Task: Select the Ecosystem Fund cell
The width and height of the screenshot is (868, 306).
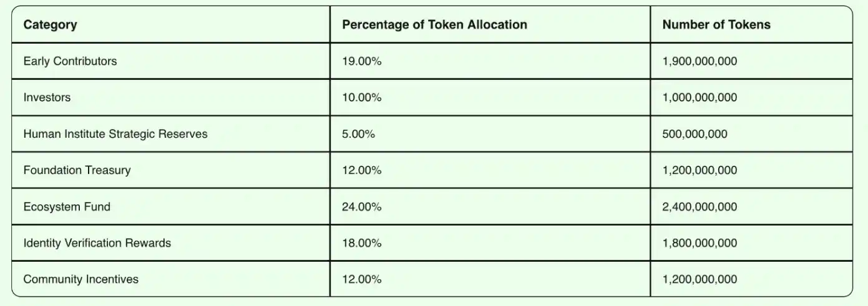Action: click(x=67, y=206)
